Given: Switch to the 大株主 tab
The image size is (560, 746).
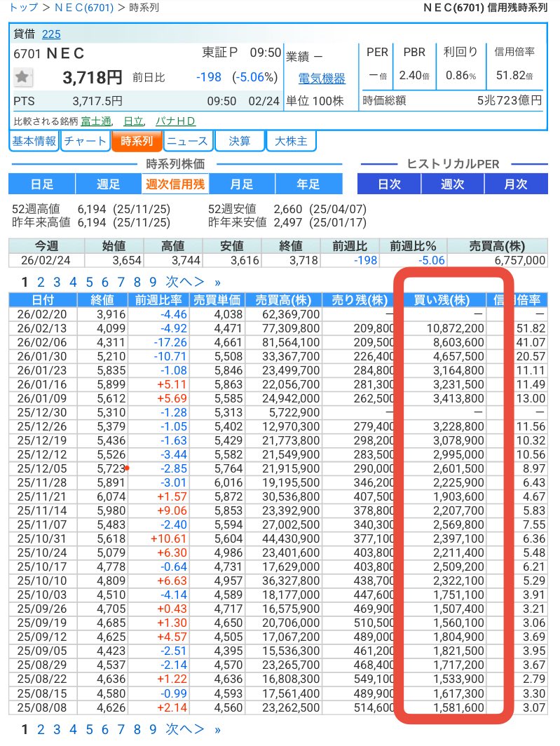Looking at the screenshot, I should [x=291, y=142].
